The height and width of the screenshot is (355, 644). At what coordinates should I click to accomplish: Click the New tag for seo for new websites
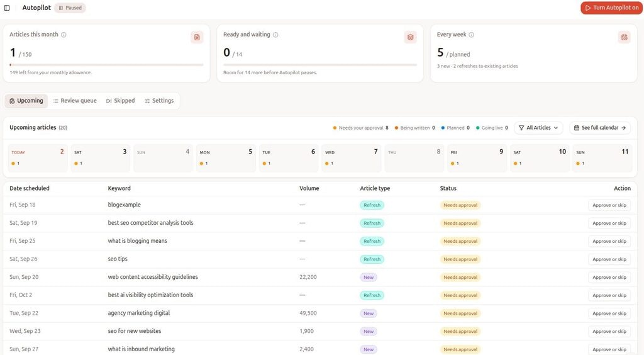(369, 332)
